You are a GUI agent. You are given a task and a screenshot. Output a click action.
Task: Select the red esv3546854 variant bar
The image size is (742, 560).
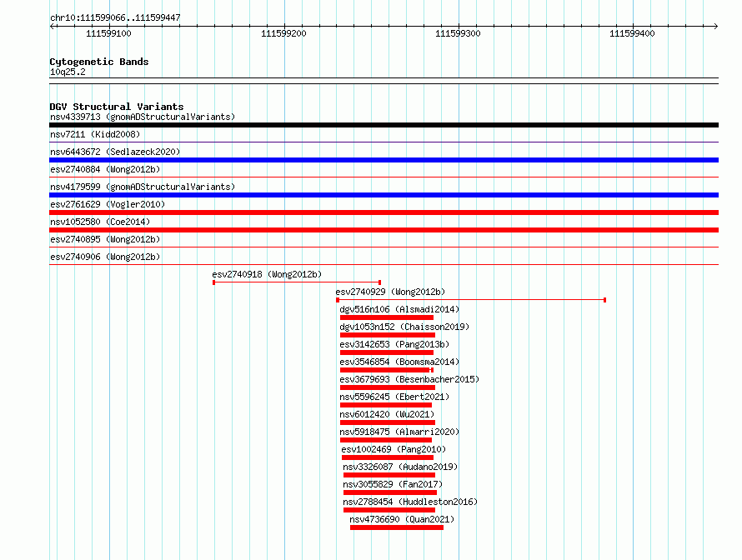point(387,370)
